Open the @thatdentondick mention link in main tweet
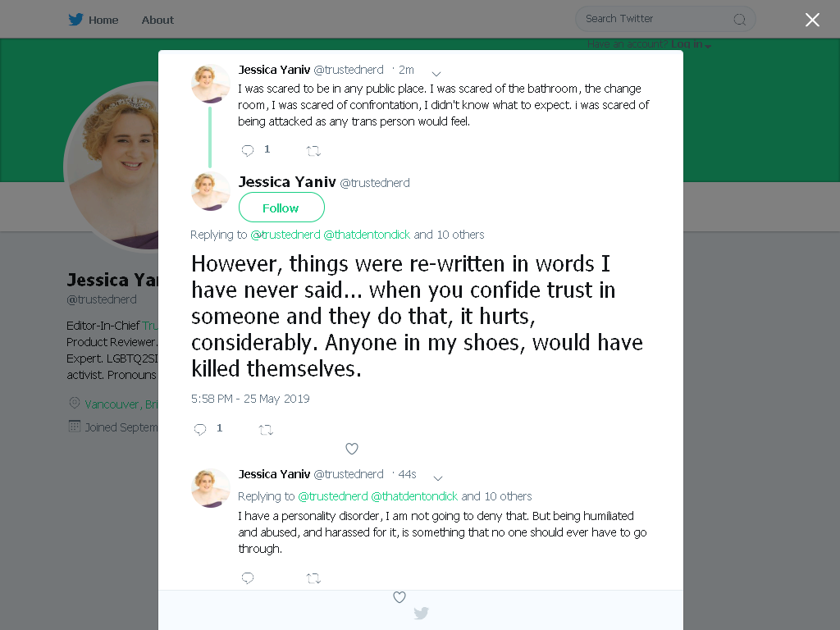 tap(367, 235)
